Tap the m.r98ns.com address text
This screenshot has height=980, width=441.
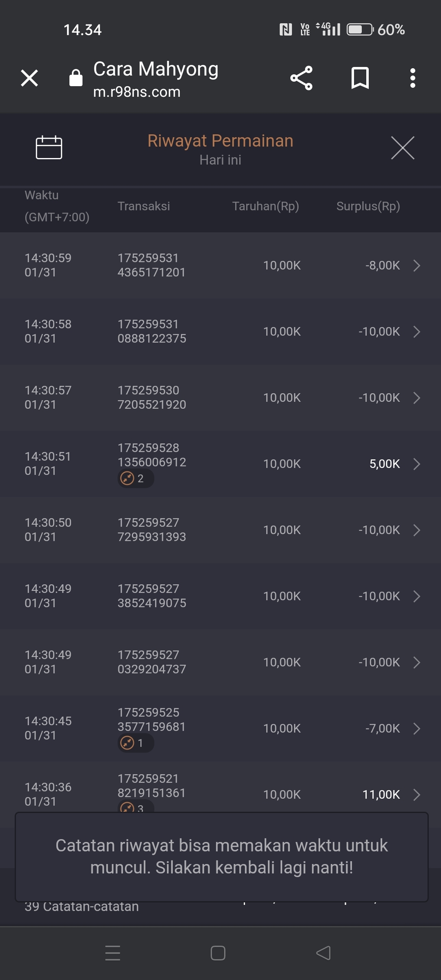[x=137, y=92]
